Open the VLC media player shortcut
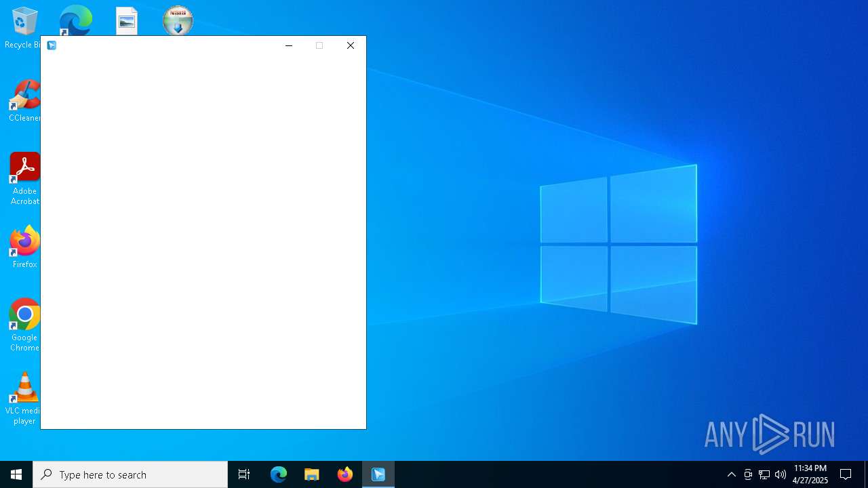The image size is (868, 488). pos(24,399)
